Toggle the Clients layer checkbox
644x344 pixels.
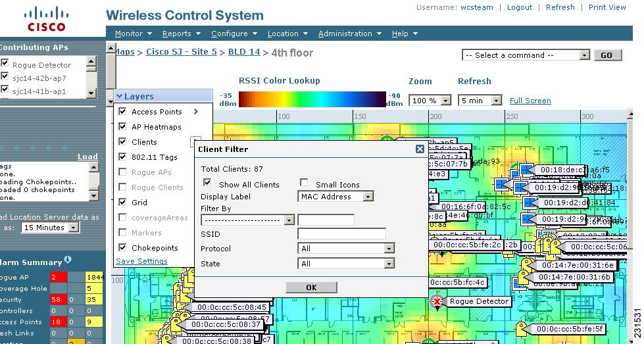click(x=122, y=141)
